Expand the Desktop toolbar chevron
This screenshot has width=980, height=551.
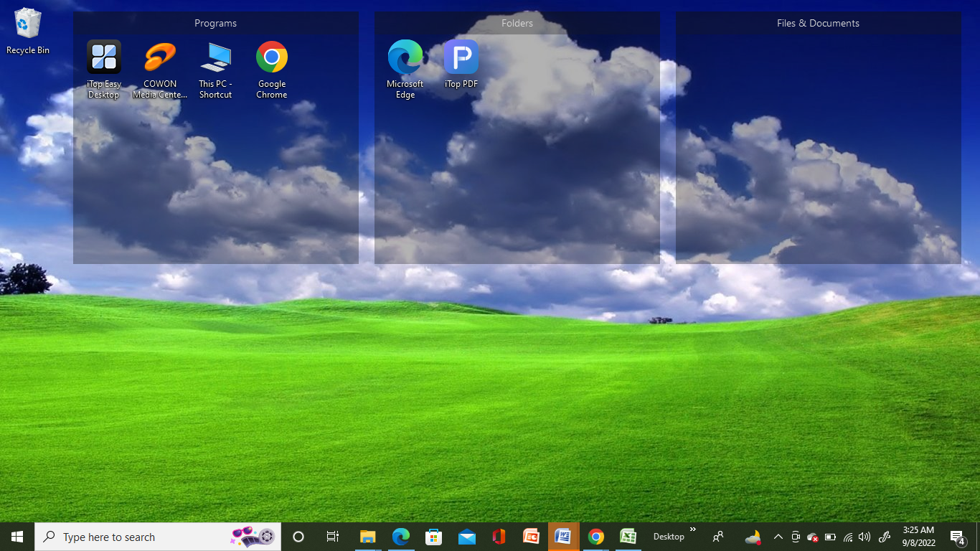[693, 530]
